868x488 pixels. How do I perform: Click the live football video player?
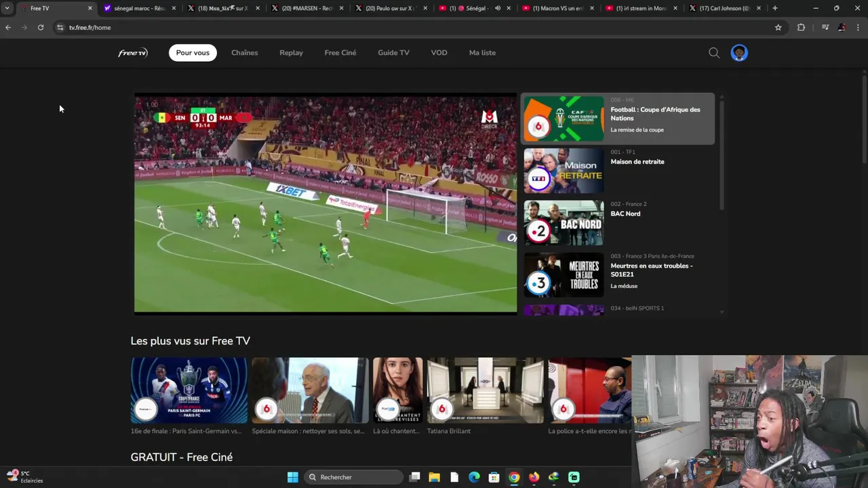(x=325, y=204)
